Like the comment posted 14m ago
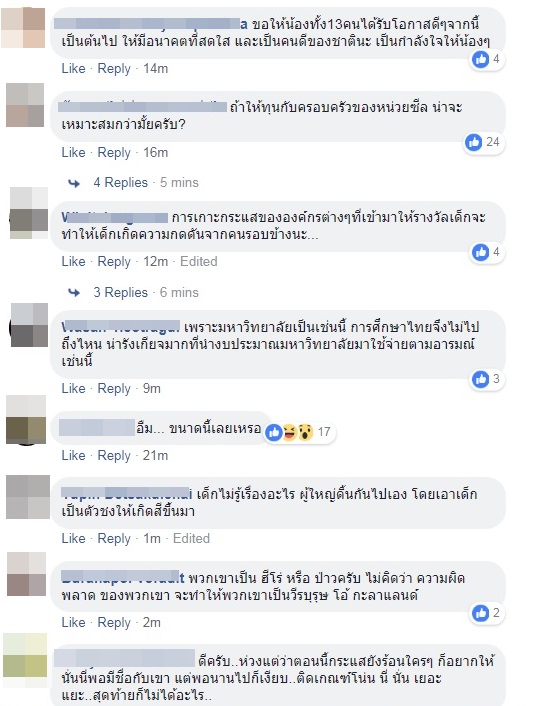Viewport: 541px width, 706px height. [73, 68]
